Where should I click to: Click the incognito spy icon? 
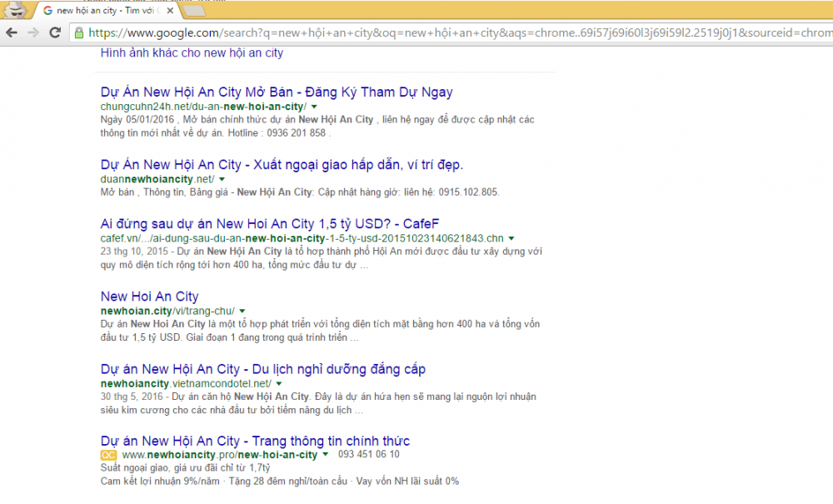(x=15, y=9)
